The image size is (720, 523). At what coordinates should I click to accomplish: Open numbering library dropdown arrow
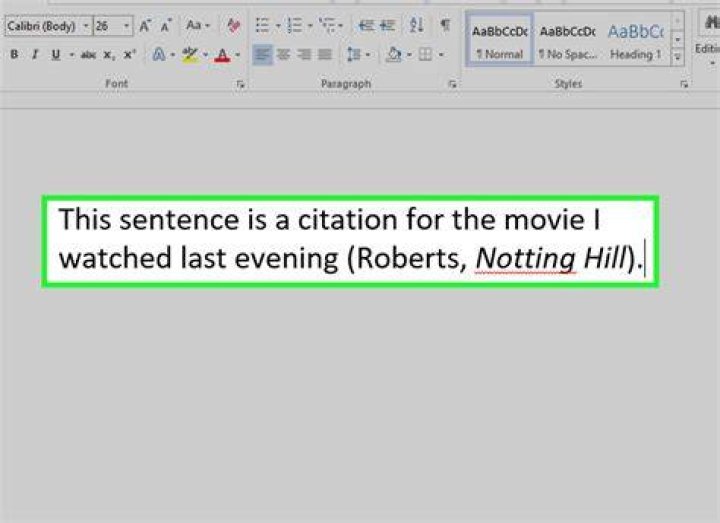pyautogui.click(x=310, y=26)
